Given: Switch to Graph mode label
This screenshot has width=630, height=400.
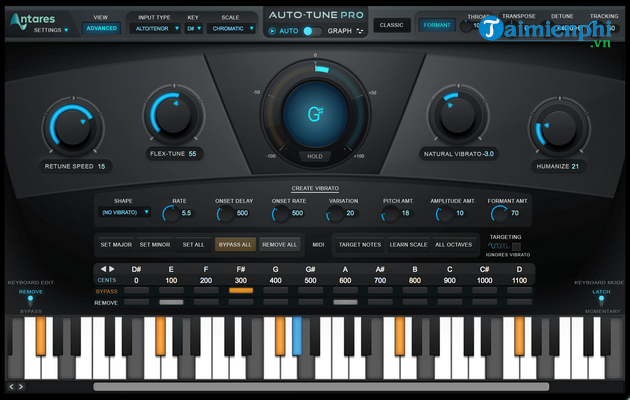Looking at the screenshot, I should point(340,31).
